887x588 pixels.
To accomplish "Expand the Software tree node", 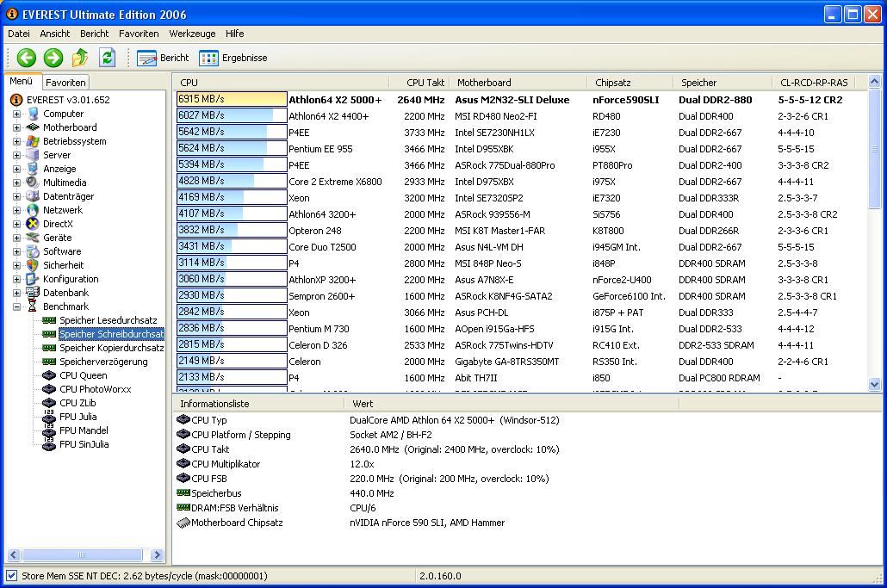I will [16, 251].
